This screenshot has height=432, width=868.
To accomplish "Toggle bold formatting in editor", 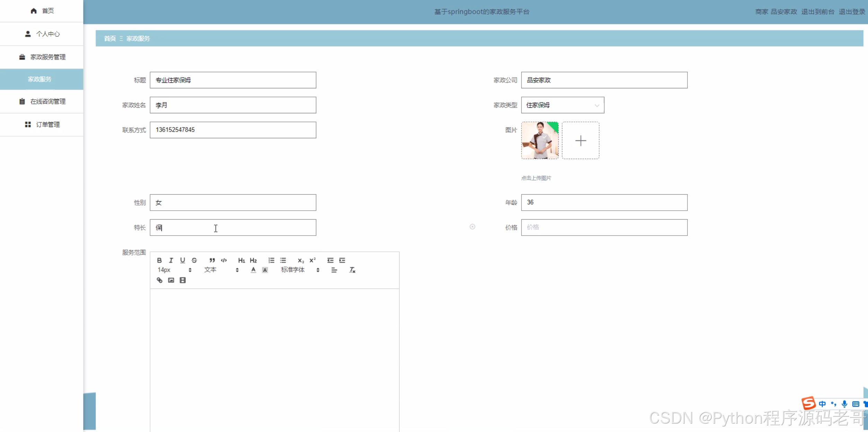I will pos(159,260).
